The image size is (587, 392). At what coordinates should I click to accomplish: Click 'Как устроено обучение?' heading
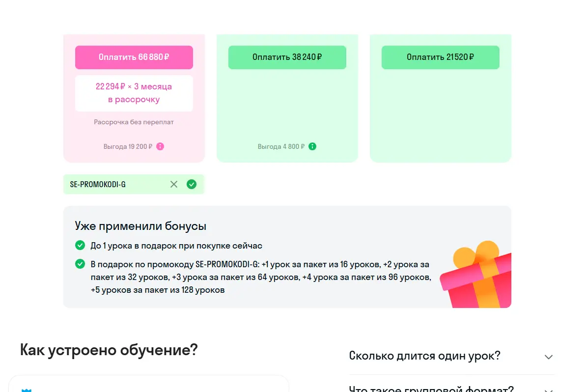[109, 350]
